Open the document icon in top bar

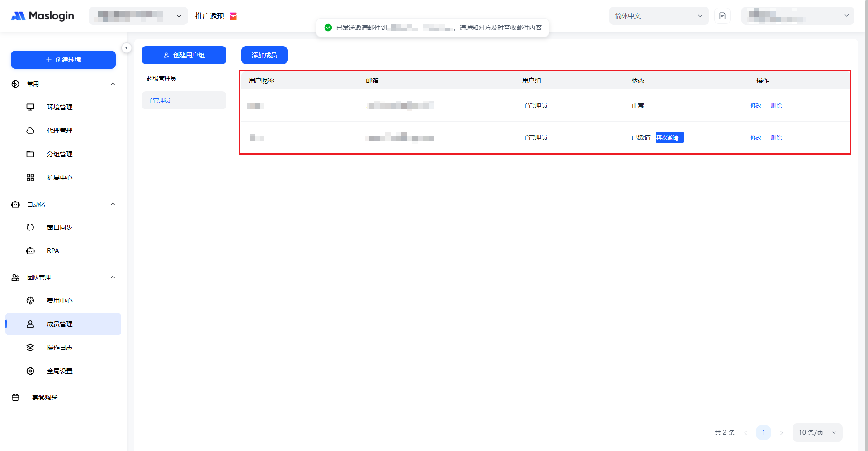pyautogui.click(x=722, y=16)
